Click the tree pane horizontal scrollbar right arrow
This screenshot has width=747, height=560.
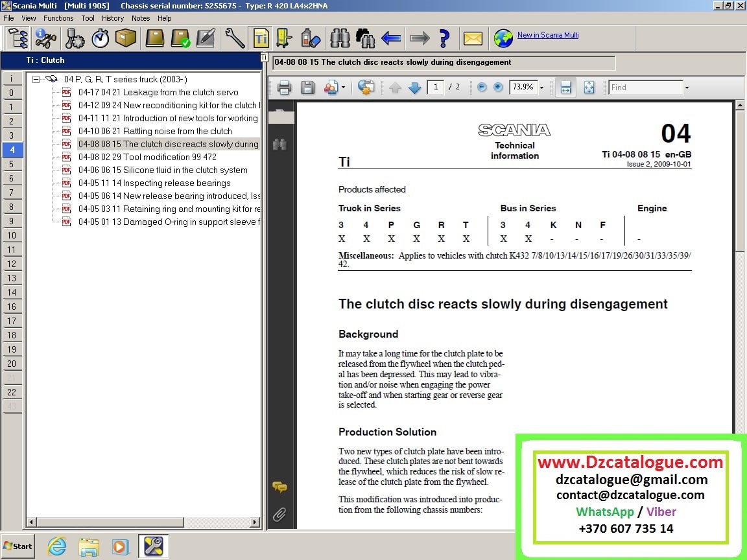point(255,522)
